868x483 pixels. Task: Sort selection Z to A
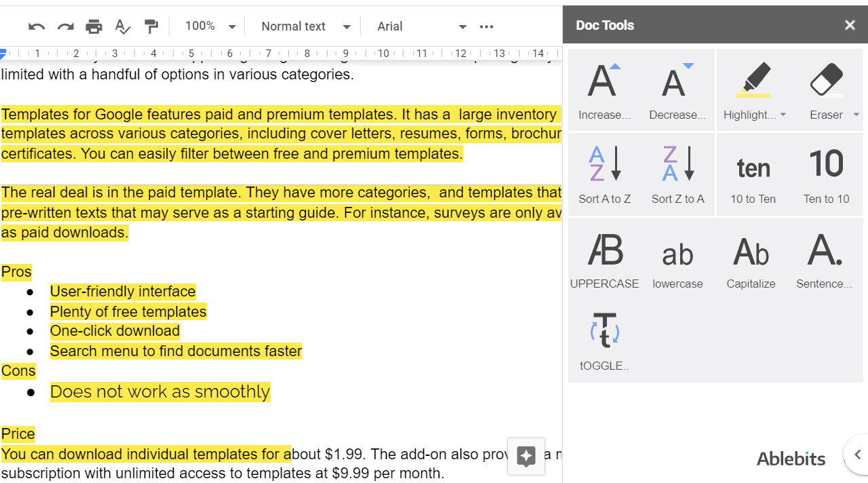(677, 174)
